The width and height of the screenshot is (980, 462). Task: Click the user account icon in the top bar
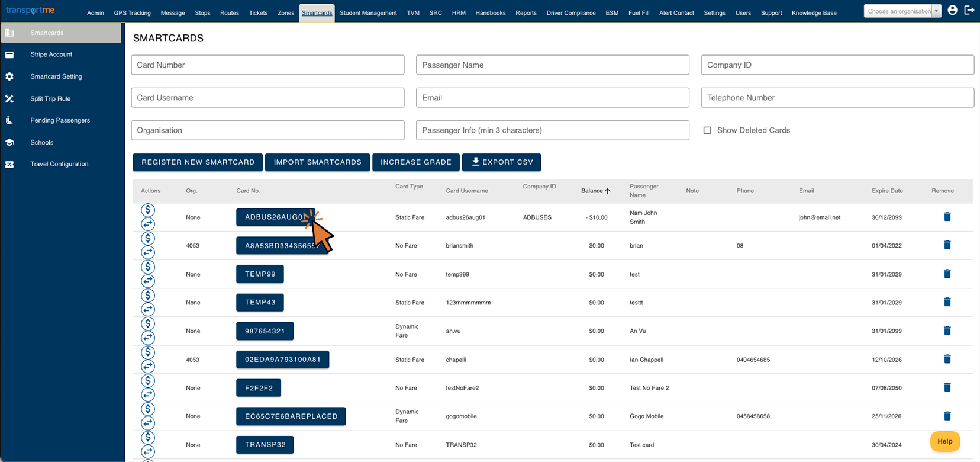tap(952, 10)
